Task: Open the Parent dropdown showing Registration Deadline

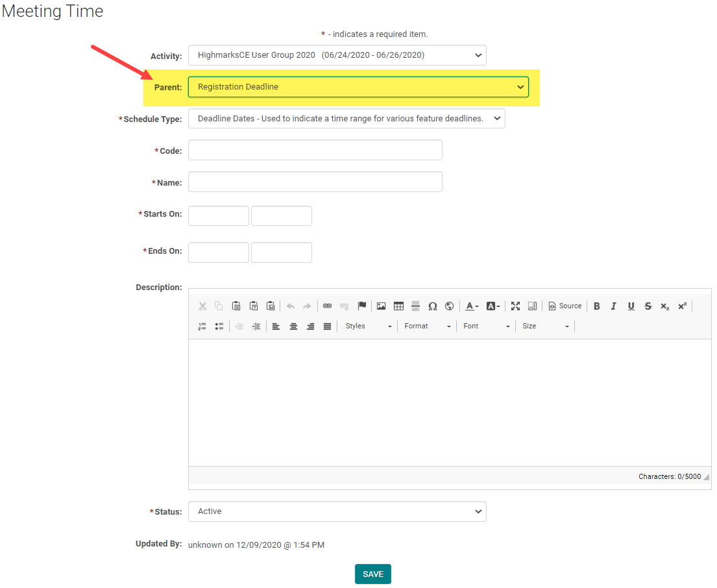Action: coord(358,87)
